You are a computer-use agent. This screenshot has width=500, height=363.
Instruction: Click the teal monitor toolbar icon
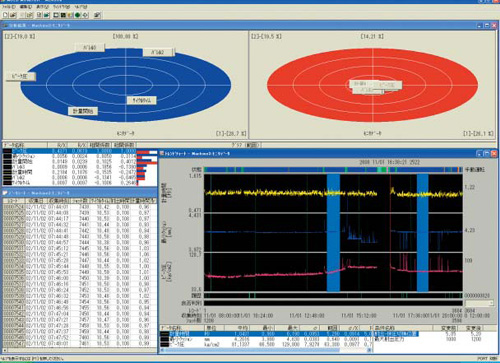coord(47,15)
